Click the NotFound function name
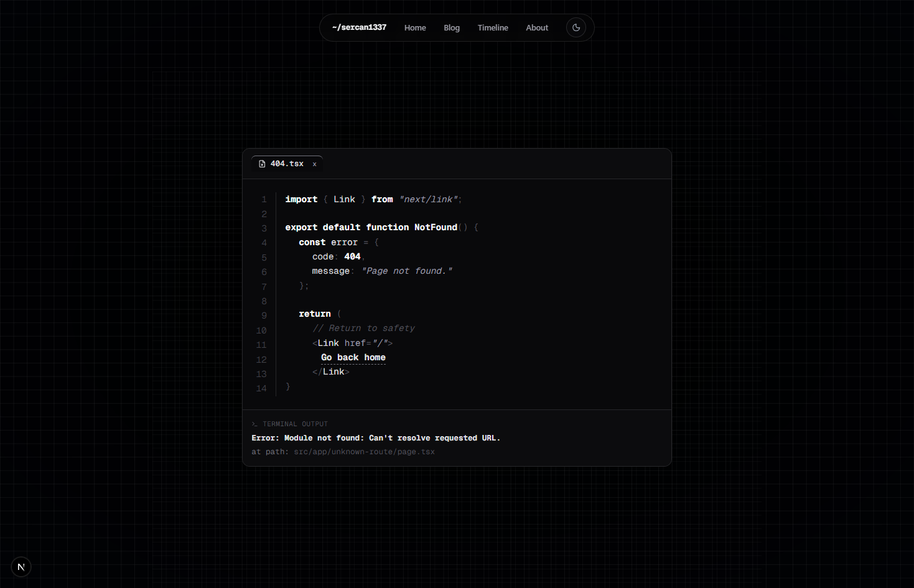This screenshot has width=914, height=588. (436, 227)
